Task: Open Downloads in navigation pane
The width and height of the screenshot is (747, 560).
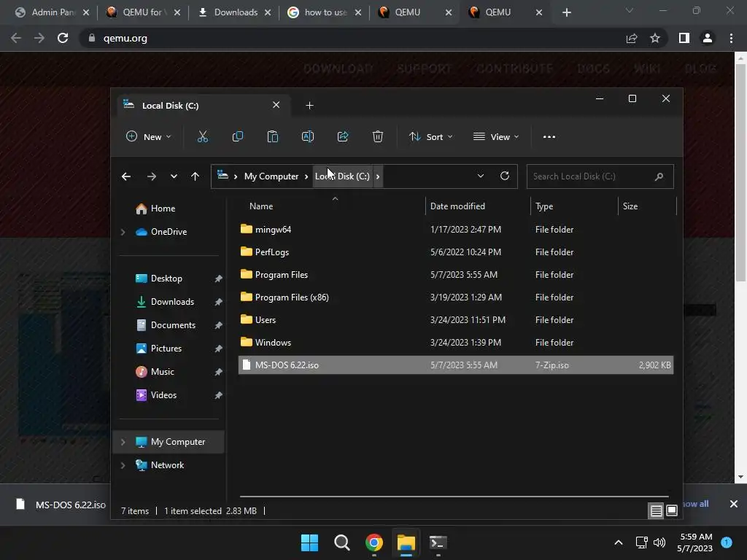Action: [172, 302]
